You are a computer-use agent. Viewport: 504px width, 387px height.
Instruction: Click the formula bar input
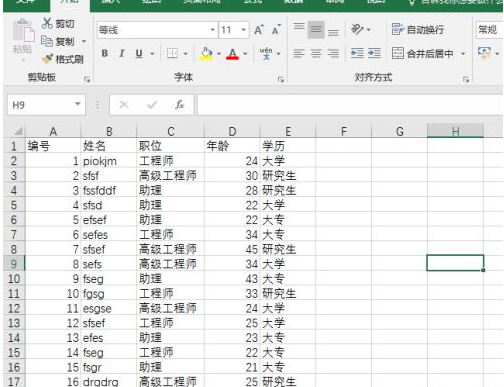click(x=350, y=105)
